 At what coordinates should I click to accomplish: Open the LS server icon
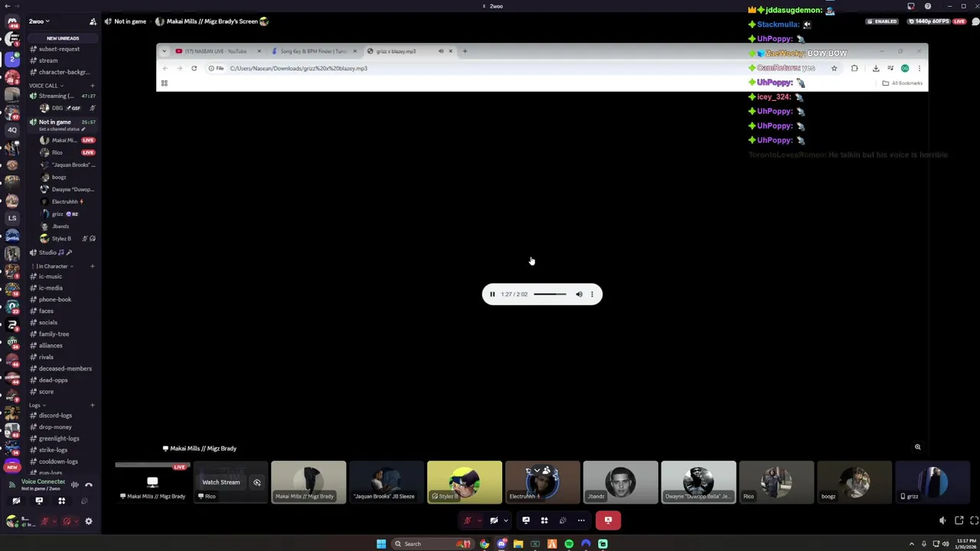pos(12,218)
